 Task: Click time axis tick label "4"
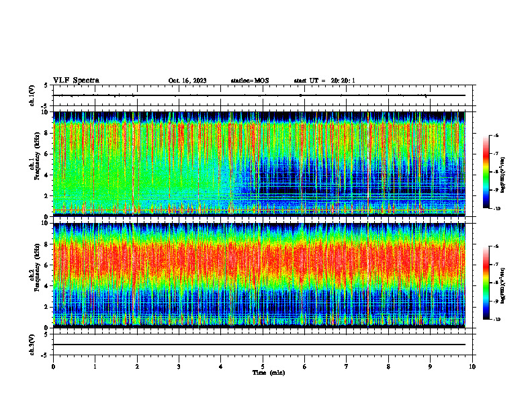point(221,367)
